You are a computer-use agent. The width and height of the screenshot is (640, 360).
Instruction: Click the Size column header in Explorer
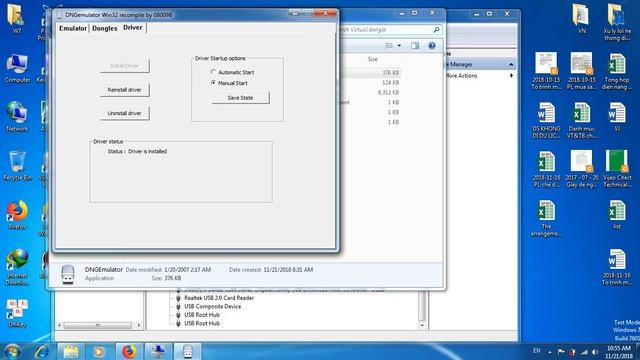pyautogui.click(x=373, y=59)
